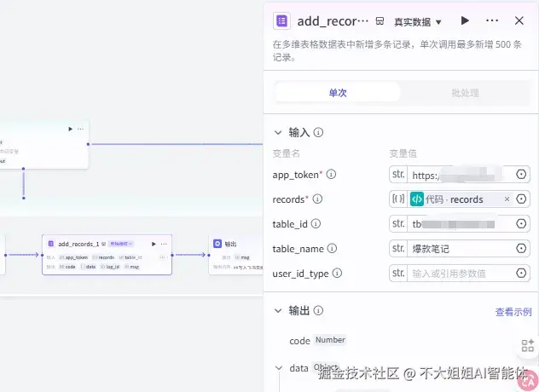Run the upper canvas node with play button

(x=70, y=129)
